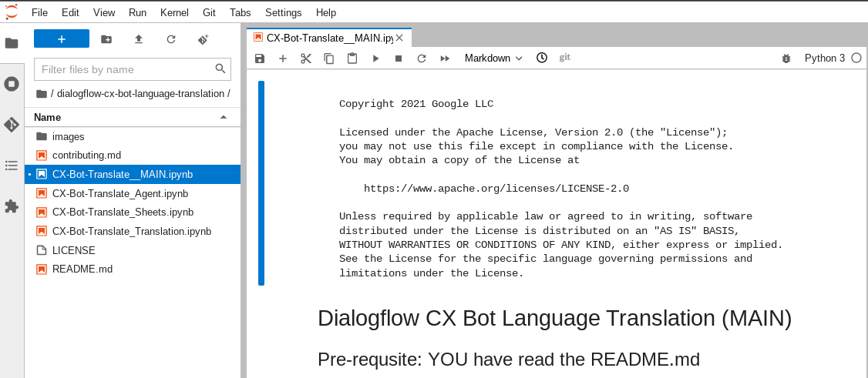The image size is (868, 378).
Task: Select CX-Bot-Translate_Sheets.ipynb file
Action: [x=133, y=212]
